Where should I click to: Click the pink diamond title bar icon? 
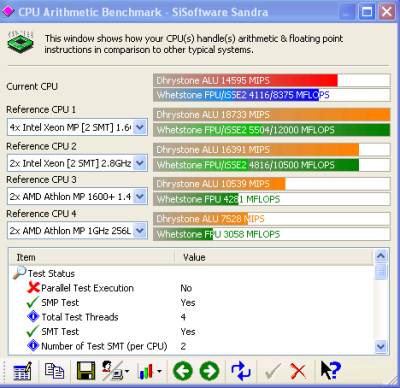8,11
